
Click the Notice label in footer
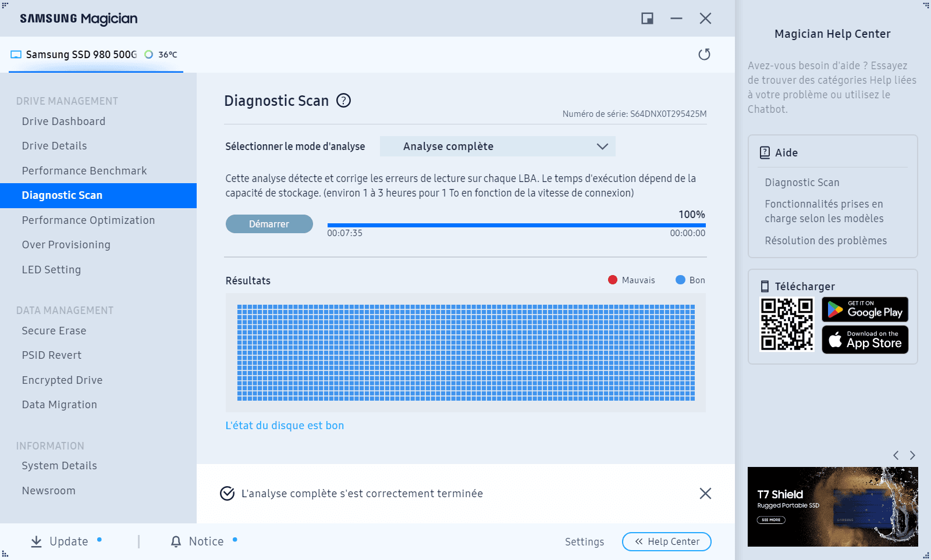coord(206,541)
